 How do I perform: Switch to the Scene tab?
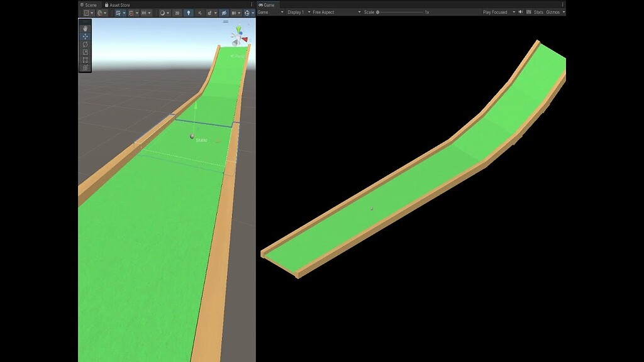[x=92, y=4]
